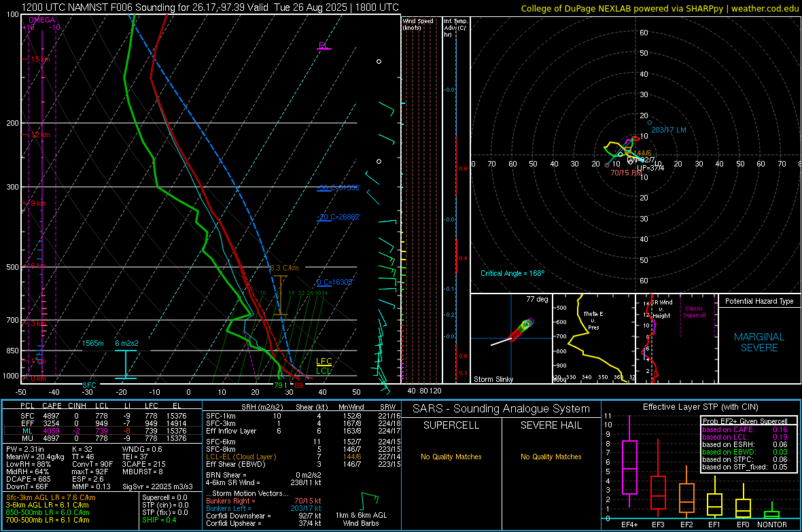The width and height of the screenshot is (802, 532).
Task: Click the 'Storm Slinky' panel label
Action: [x=493, y=379]
